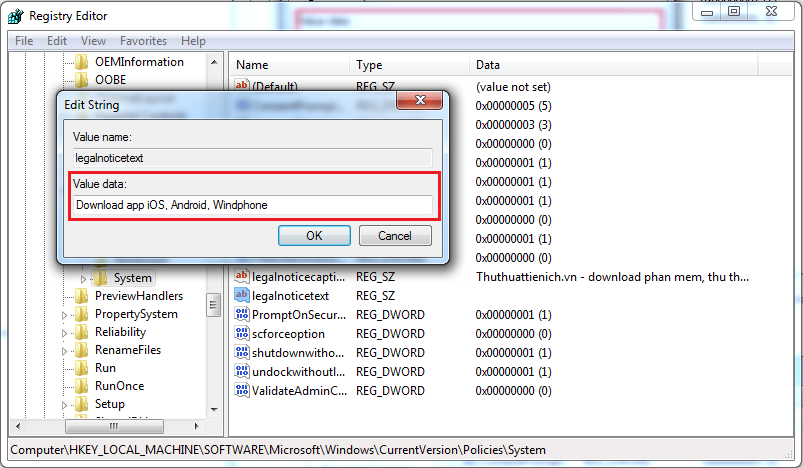Open the Favorites menu
Screen dimensions: 803x468
[143, 41]
